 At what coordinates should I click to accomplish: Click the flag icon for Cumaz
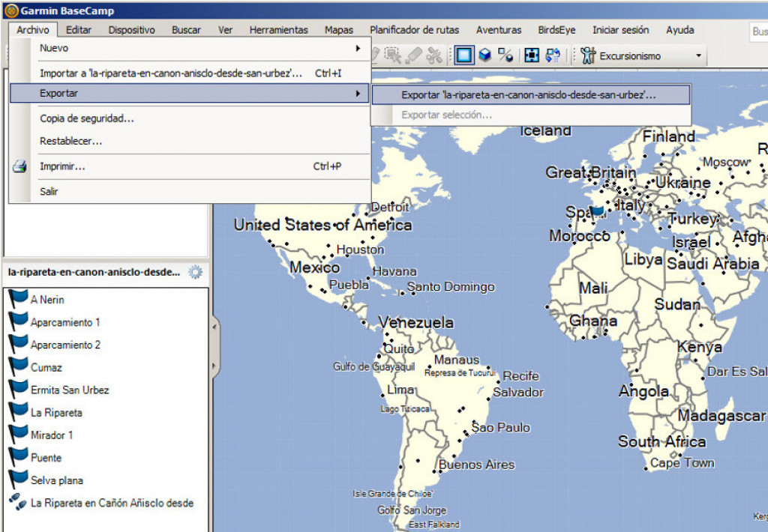pos(18,366)
